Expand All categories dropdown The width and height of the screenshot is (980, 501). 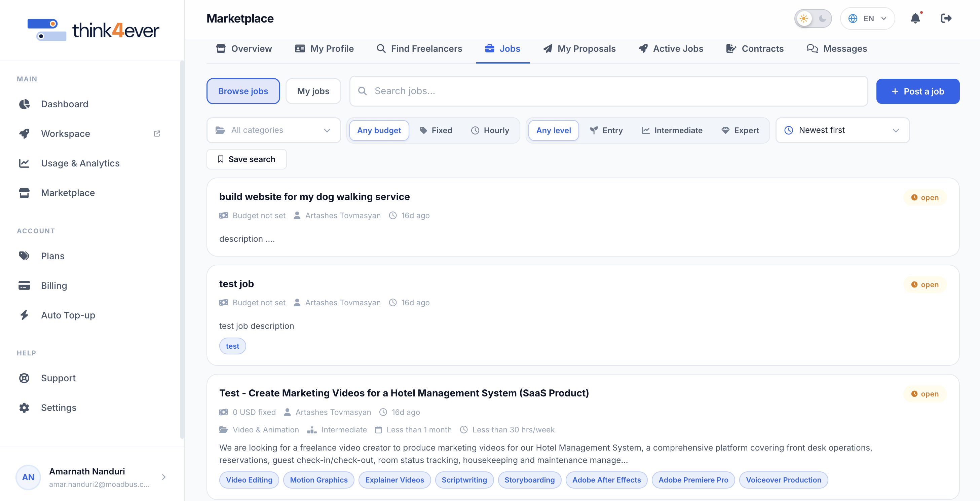coord(273,130)
